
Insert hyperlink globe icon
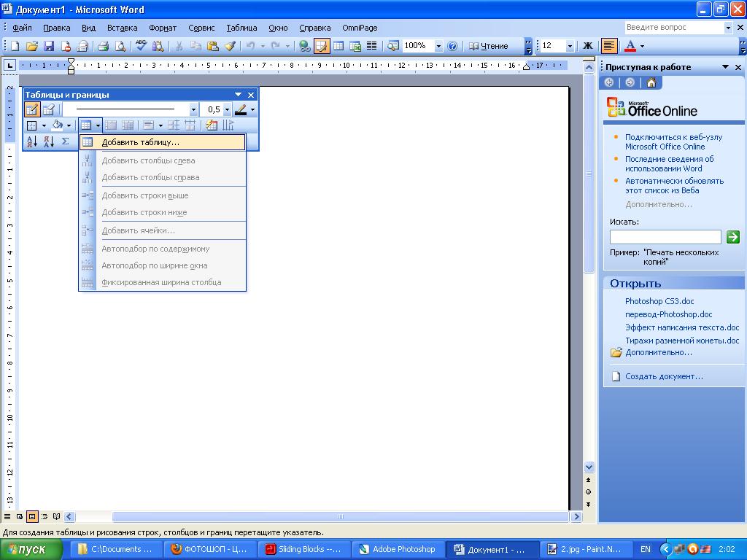point(305,46)
